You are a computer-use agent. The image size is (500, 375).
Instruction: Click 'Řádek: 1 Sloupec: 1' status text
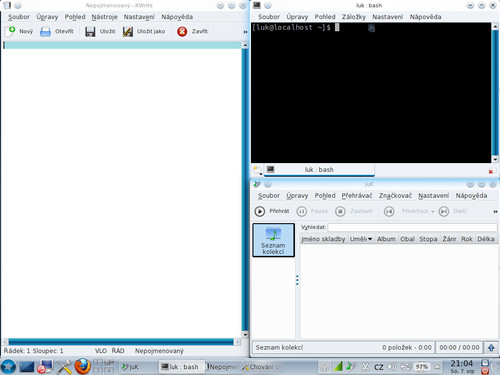pyautogui.click(x=33, y=351)
